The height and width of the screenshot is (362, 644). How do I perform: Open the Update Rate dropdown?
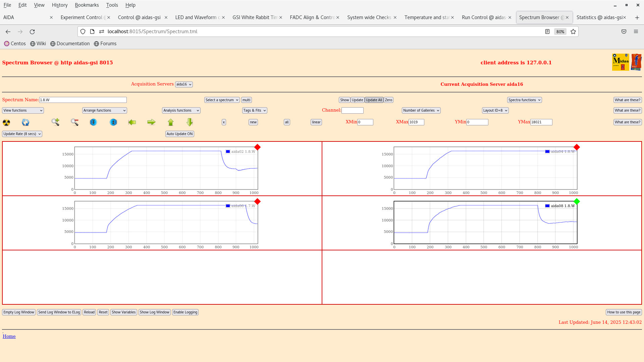(x=22, y=134)
